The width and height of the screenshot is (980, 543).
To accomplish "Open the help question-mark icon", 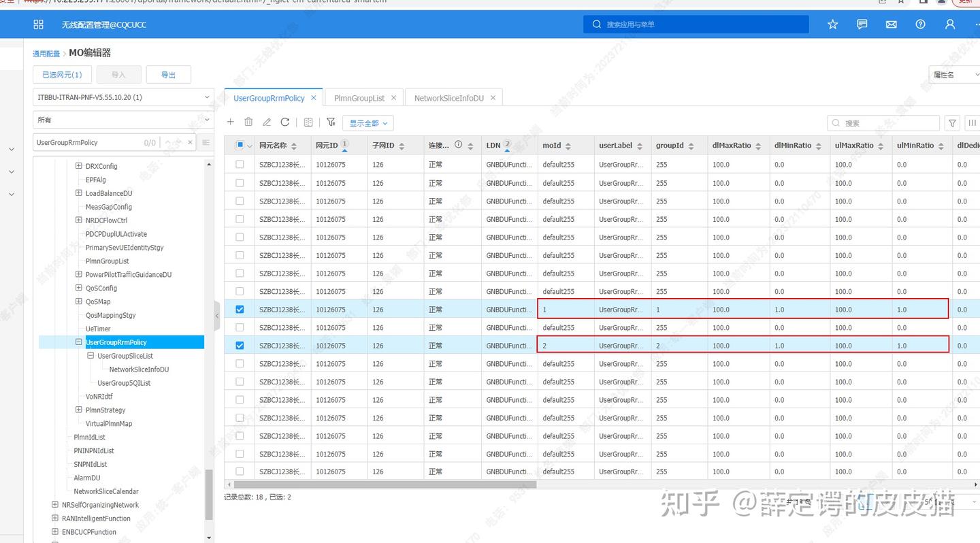I will pos(920,24).
